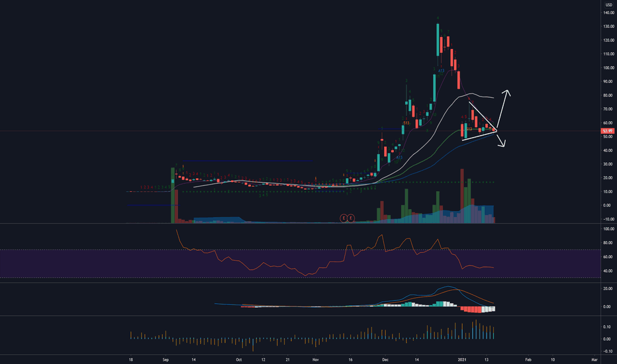
Task: Click the 50.00 price scale label
Action: coord(608,136)
